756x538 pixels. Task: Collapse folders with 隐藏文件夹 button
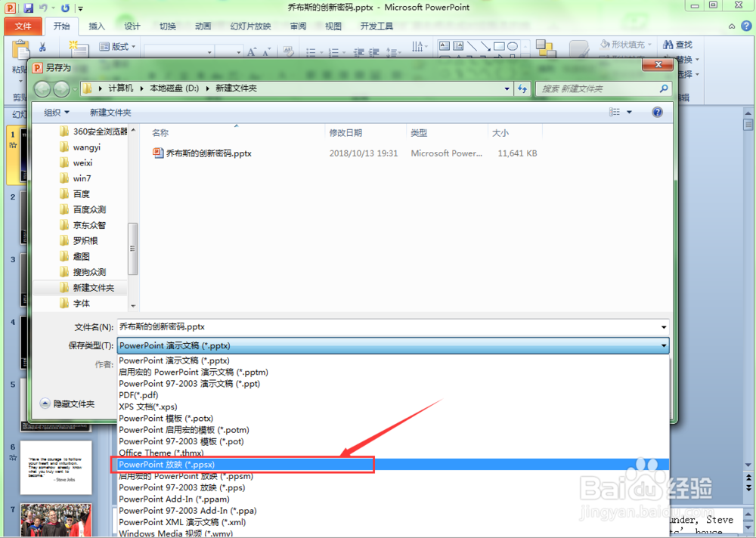(67, 404)
